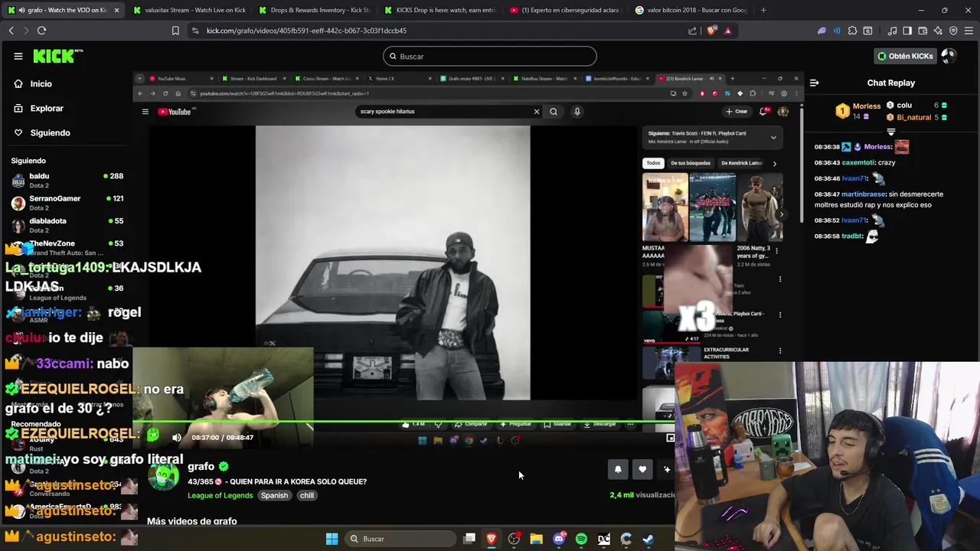
Task: Open Kick user profile avatar
Action: tap(948, 56)
